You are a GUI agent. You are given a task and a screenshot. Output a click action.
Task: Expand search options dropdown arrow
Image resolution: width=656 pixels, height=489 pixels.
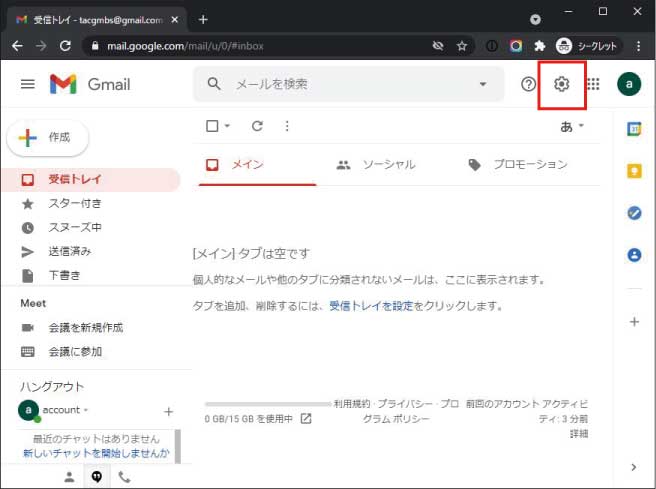(x=483, y=84)
